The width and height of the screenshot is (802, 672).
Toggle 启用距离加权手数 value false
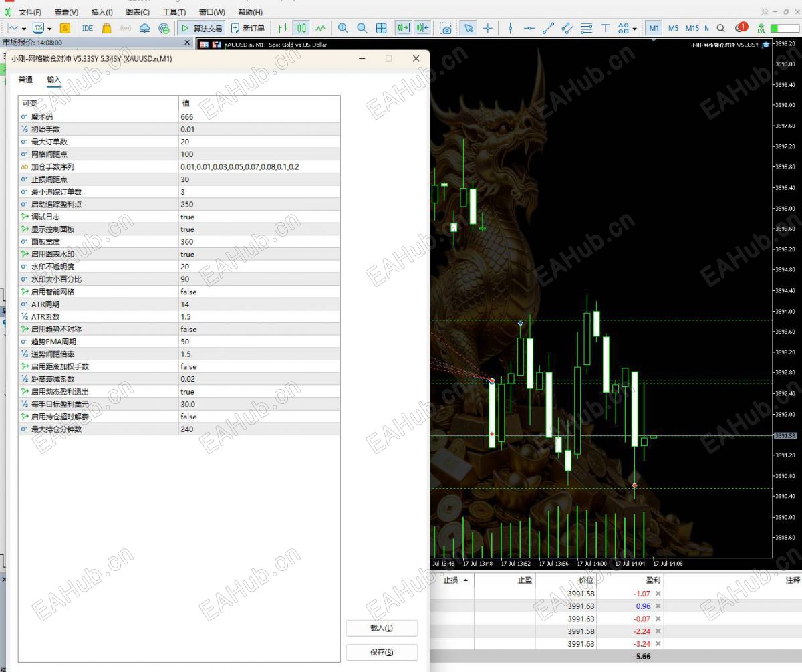click(x=259, y=366)
